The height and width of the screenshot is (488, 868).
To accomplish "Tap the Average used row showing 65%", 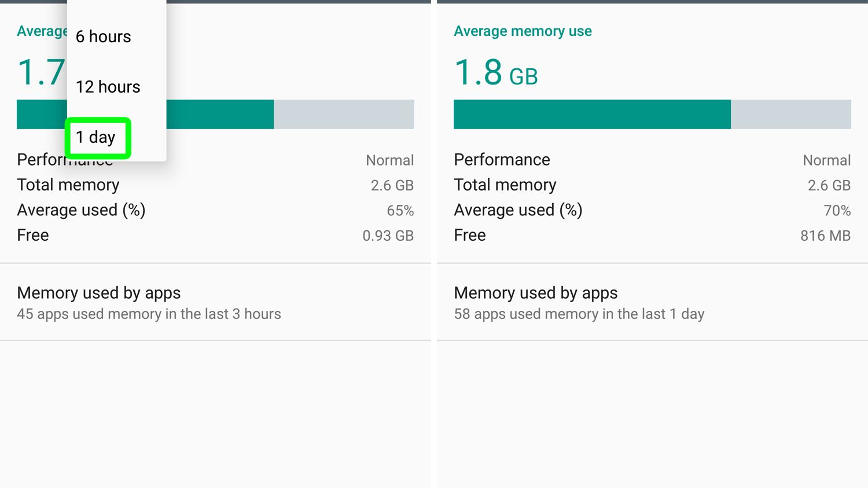I will point(215,210).
